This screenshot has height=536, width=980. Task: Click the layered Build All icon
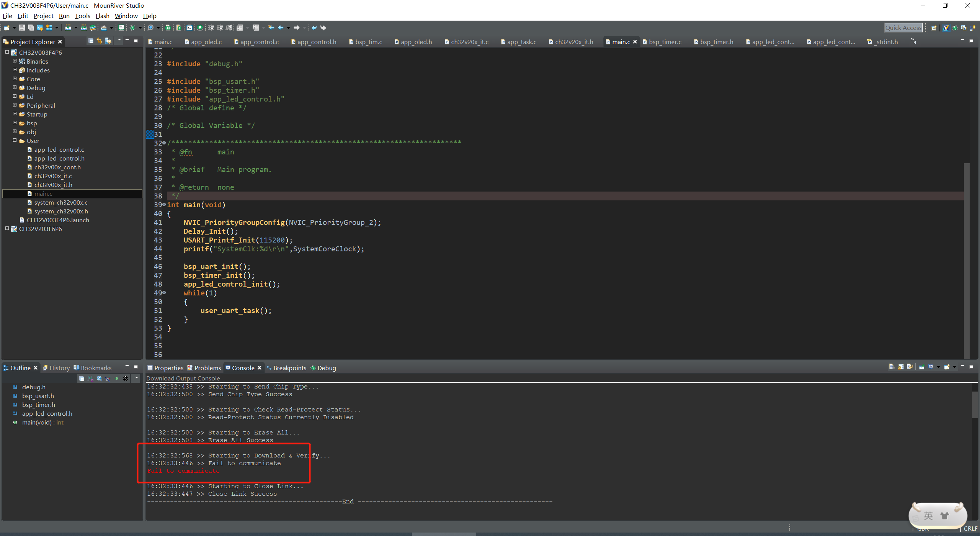click(93, 28)
